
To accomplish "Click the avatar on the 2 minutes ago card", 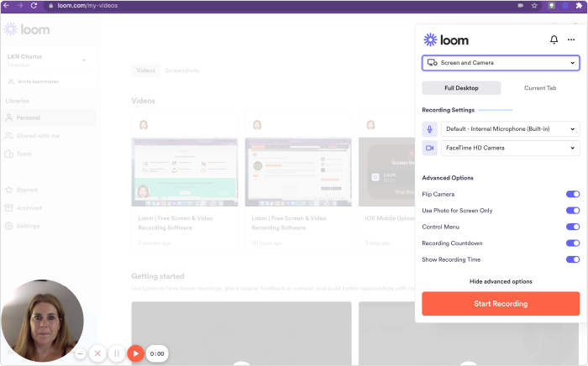I will pos(144,125).
